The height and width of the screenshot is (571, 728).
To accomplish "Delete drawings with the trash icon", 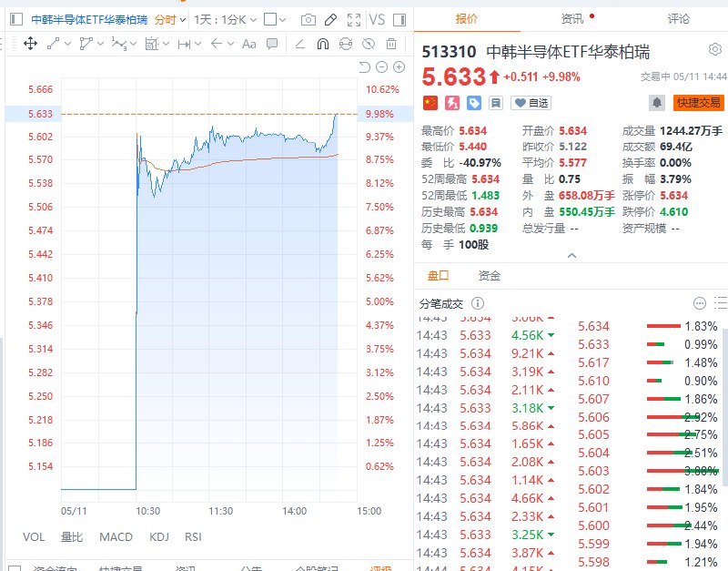I will tap(391, 44).
